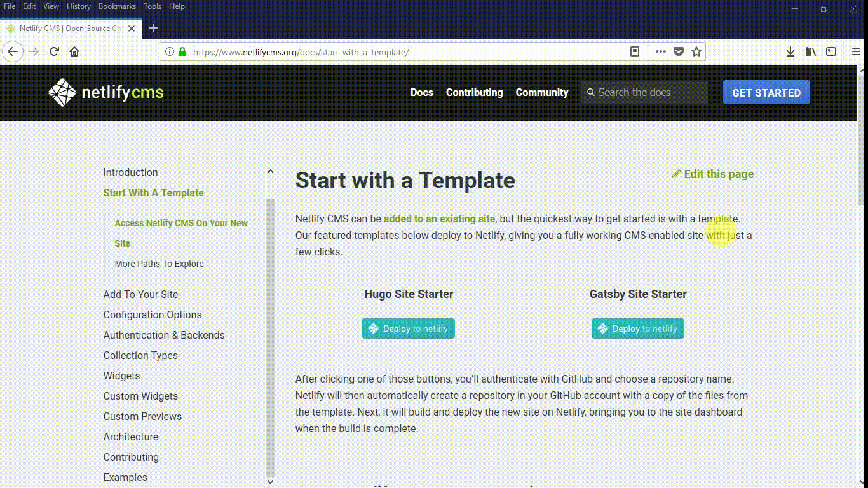Open the browser home page icon
The width and height of the screenshot is (868, 488).
click(x=74, y=51)
